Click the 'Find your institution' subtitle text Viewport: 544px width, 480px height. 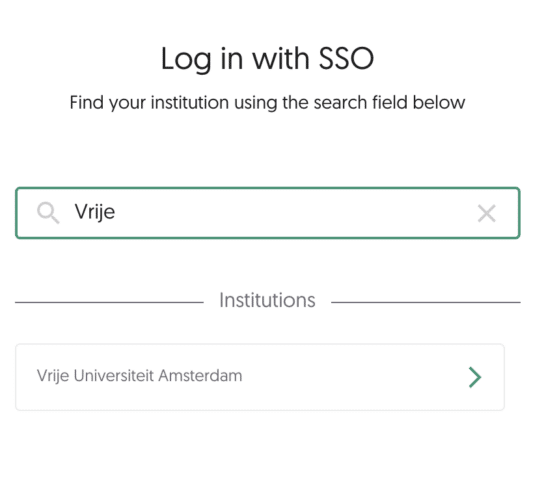pyautogui.click(x=267, y=103)
